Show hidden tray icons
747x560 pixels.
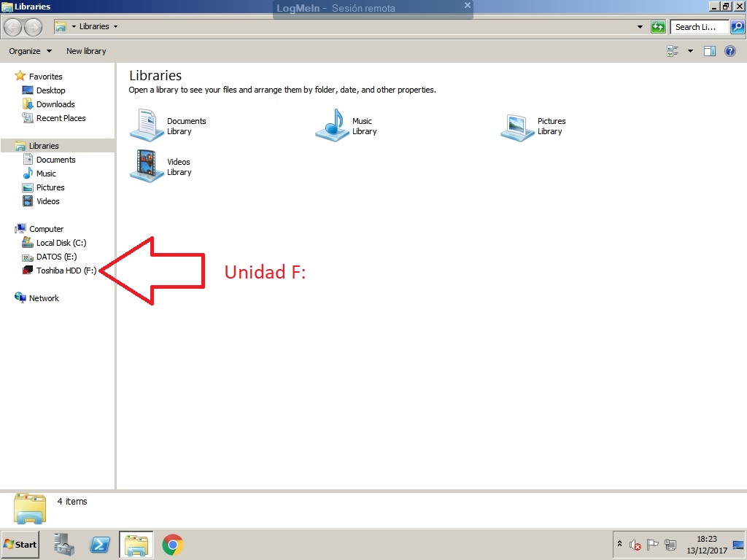[620, 543]
